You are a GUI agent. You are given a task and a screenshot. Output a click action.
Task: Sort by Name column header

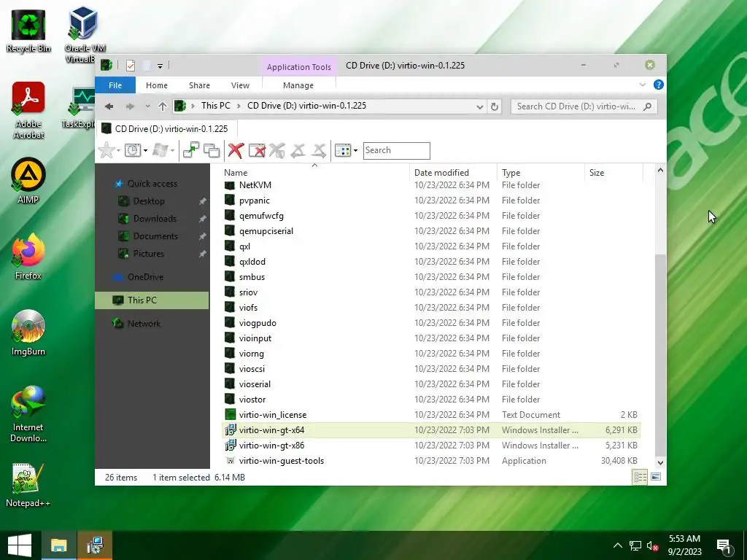tap(314, 172)
